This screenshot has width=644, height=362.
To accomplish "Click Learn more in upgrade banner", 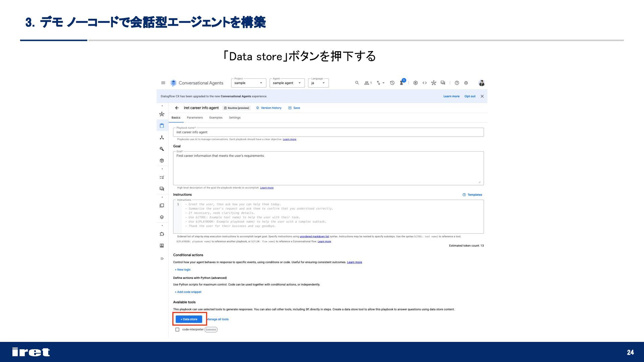I will point(451,96).
